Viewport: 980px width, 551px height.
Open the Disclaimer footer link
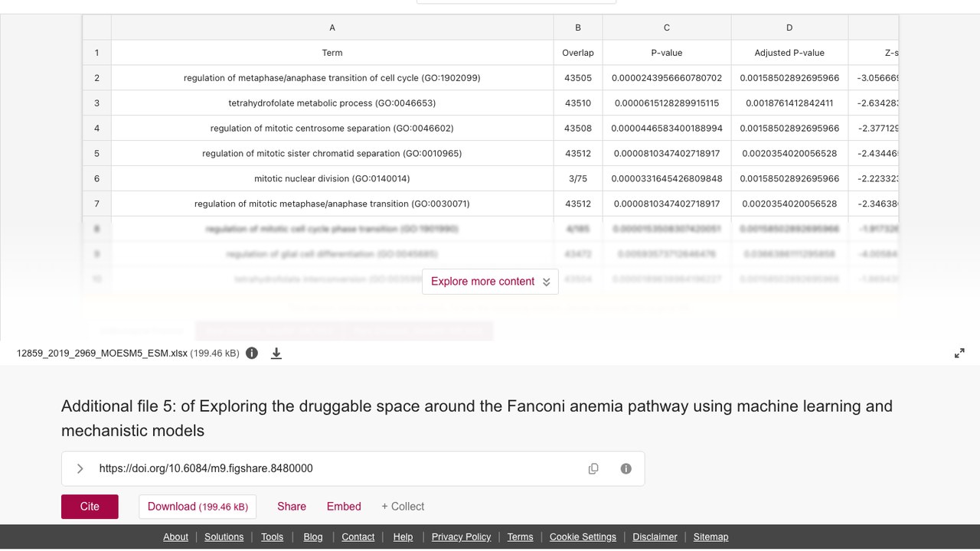(655, 536)
